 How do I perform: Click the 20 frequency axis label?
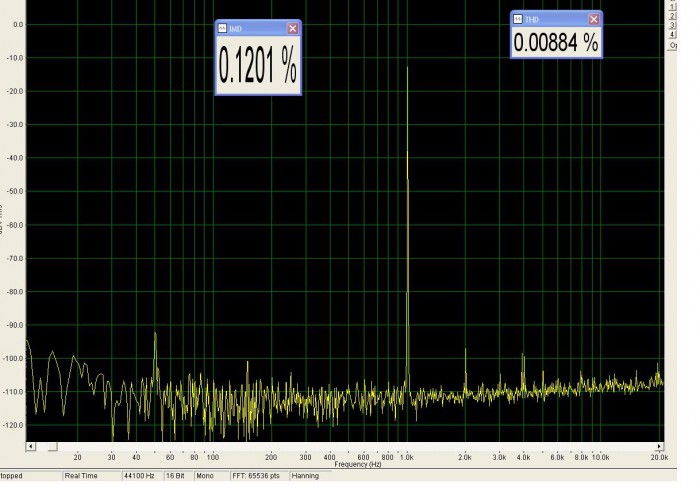tap(78, 457)
